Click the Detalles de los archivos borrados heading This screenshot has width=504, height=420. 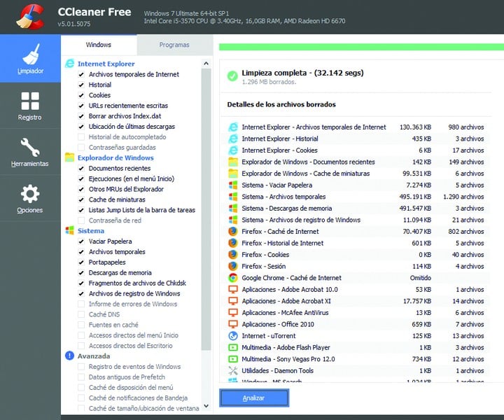(281, 104)
